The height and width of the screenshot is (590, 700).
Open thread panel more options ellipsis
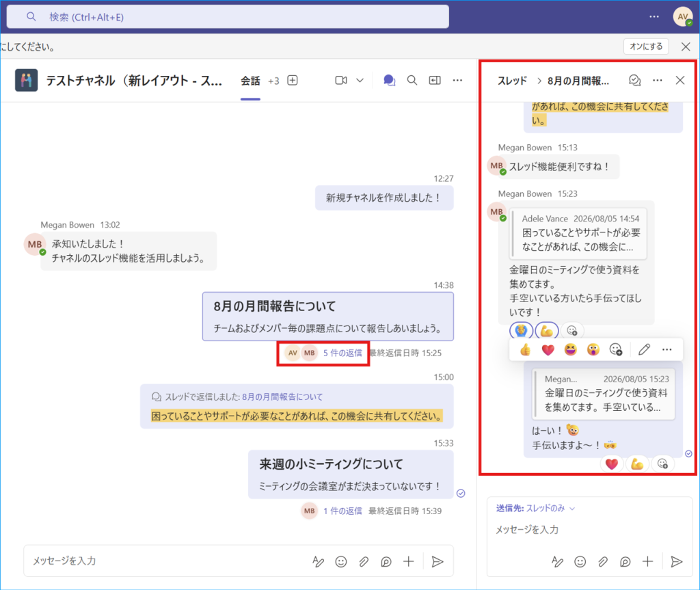(658, 81)
